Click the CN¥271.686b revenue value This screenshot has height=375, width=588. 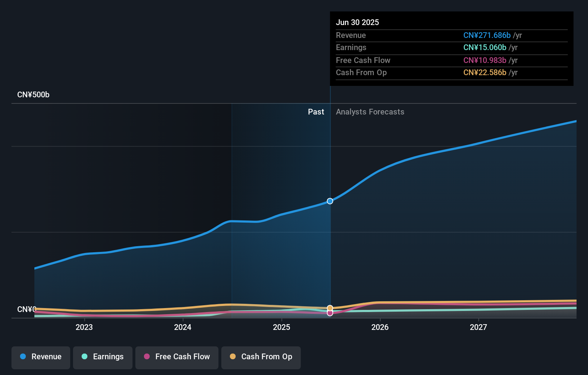[487, 35]
